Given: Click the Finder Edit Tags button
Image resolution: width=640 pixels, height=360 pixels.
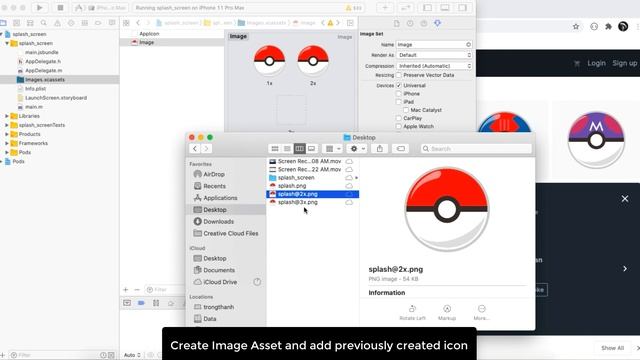Looking at the screenshot, I should pos(401,149).
